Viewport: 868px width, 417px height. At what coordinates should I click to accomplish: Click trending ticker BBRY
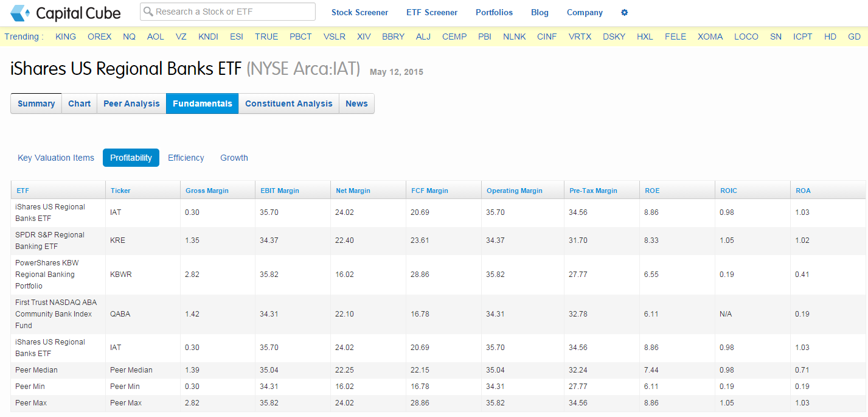tap(393, 37)
